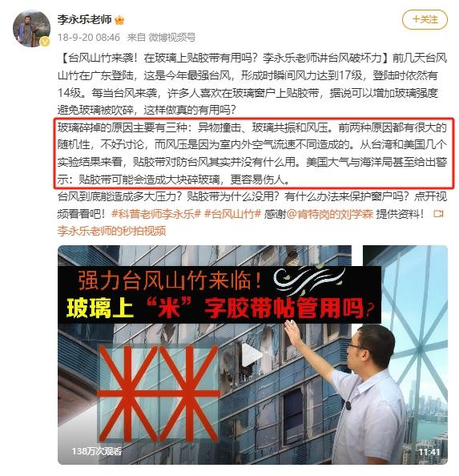
Task: Click the yellow verified V badge
Action: click(x=45, y=42)
